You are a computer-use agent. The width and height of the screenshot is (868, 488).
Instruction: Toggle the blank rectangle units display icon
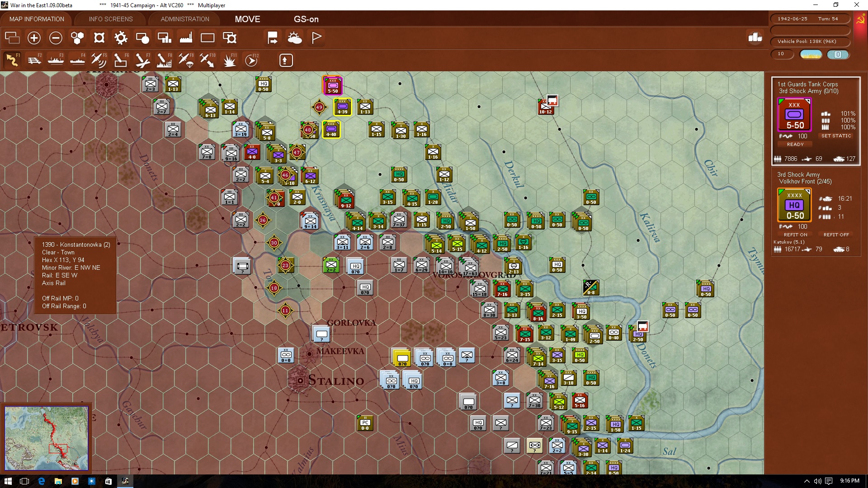click(208, 38)
